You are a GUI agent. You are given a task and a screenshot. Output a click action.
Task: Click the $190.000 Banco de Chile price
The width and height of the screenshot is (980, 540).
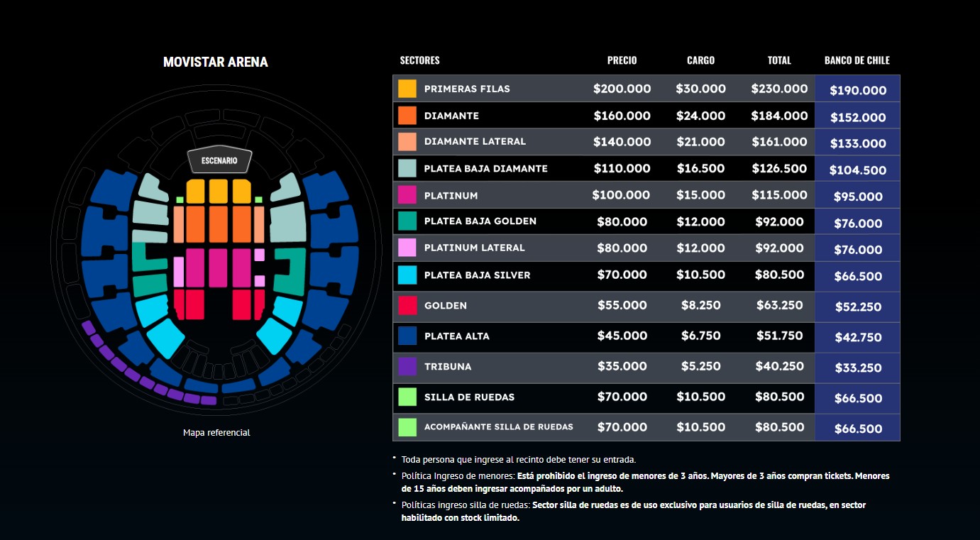click(x=858, y=90)
